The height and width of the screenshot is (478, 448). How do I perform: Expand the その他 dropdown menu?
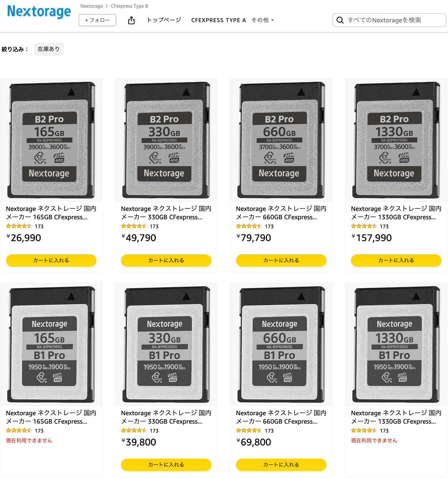262,20
